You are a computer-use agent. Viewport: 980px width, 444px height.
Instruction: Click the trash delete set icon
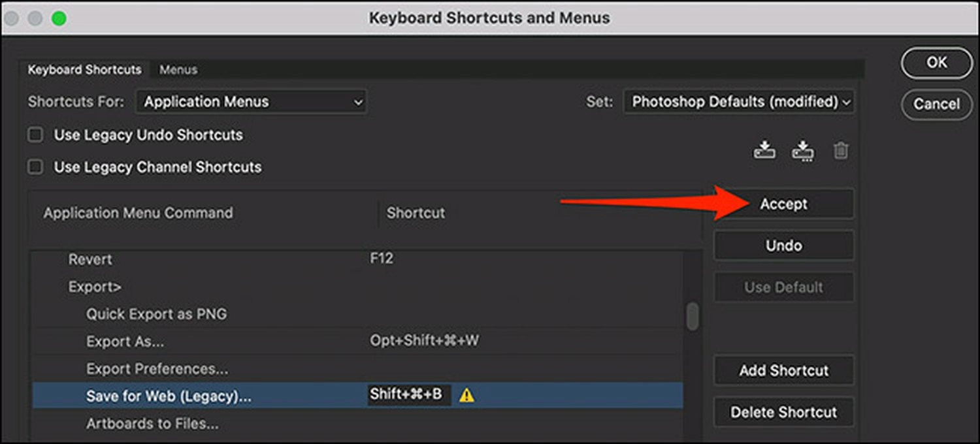coord(841,151)
